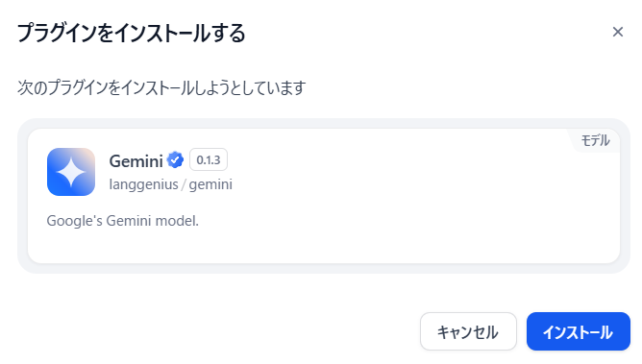Click the キャンセル button
Screen dimensions: 642x364
point(468,331)
